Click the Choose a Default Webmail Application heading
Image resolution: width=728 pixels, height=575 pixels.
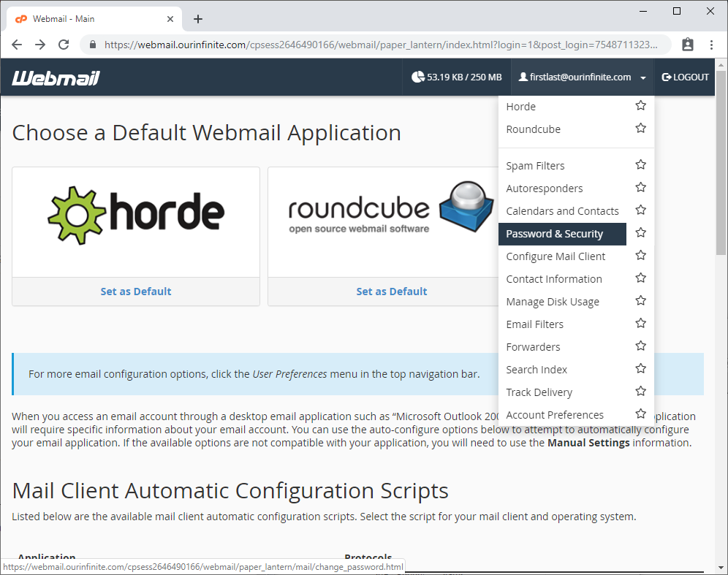pos(207,133)
